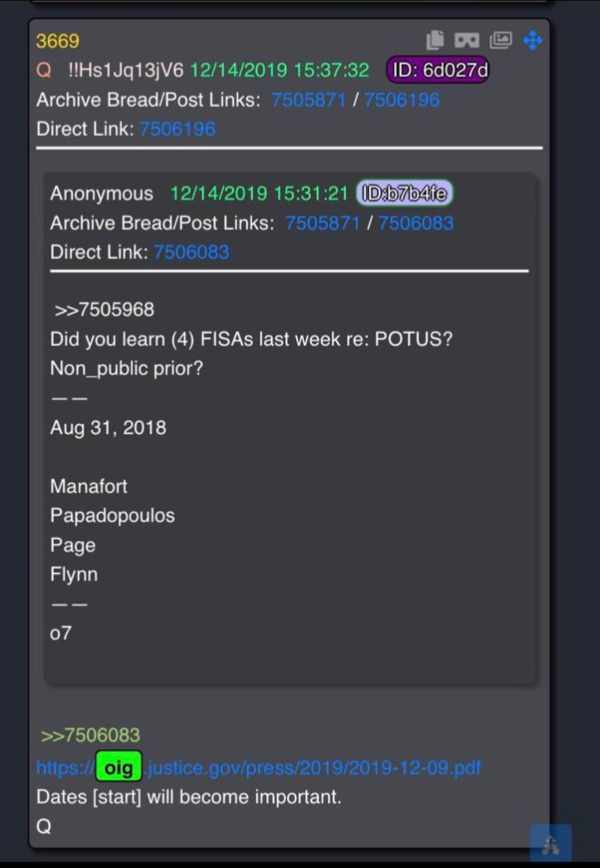Image resolution: width=600 pixels, height=868 pixels.
Task: Open the images gallery icon
Action: [500, 40]
